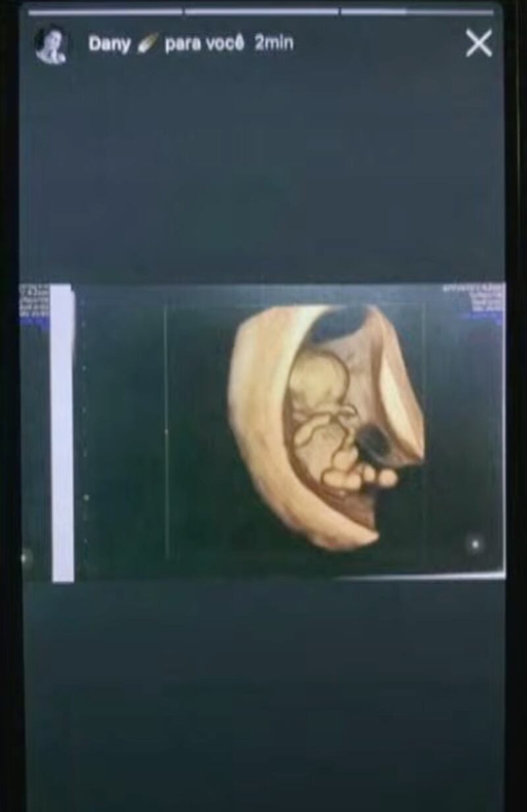
Task: Close the story with the X icon
Action: [x=479, y=43]
